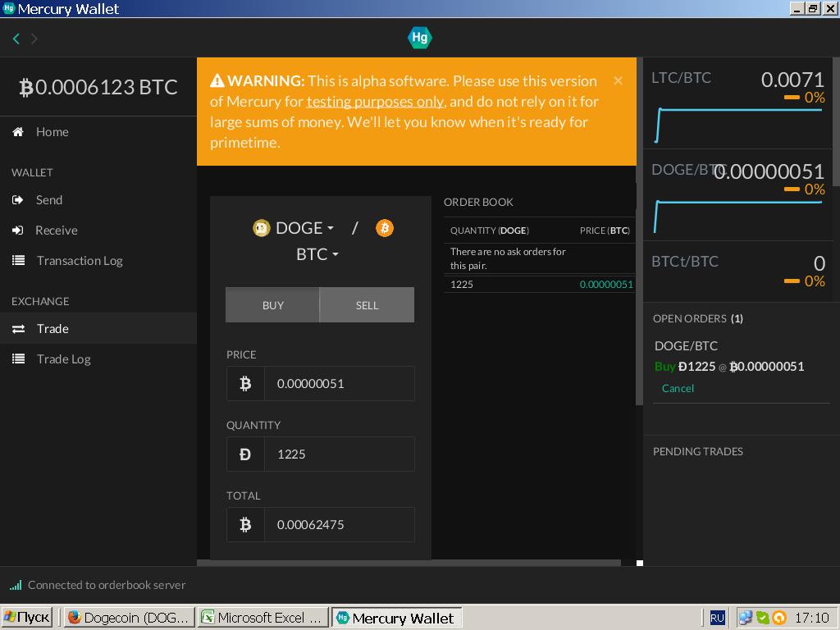
Task: Click the Send arrow icon in sidebar
Action: point(18,200)
